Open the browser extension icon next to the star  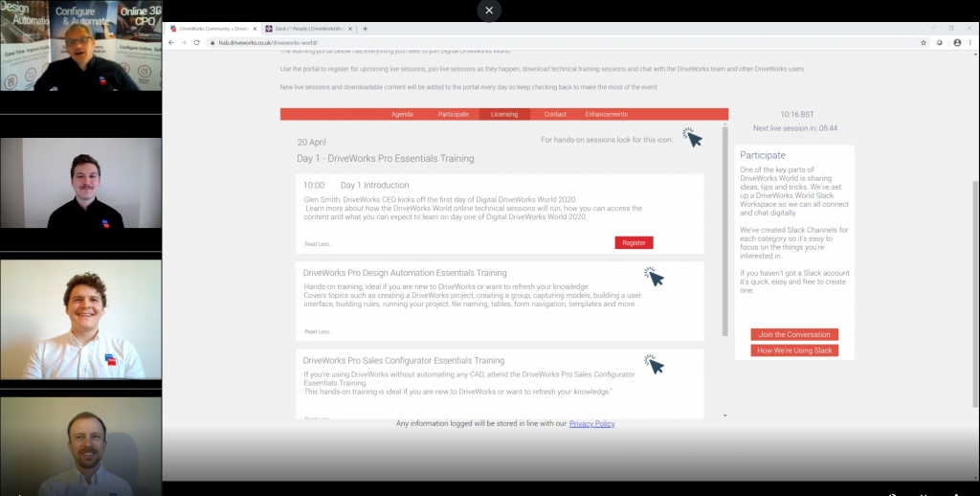pos(940,42)
